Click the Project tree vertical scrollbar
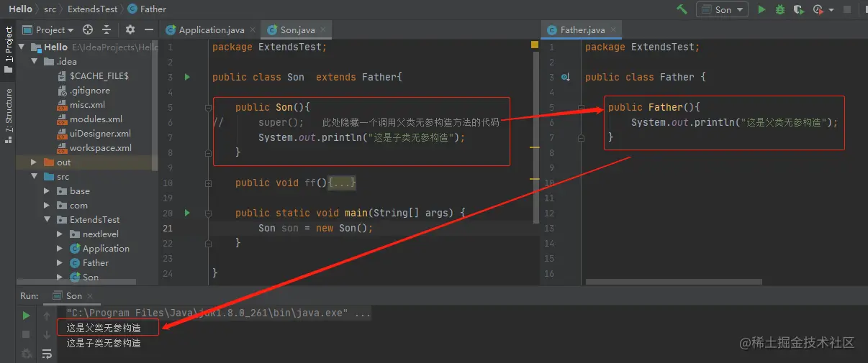The width and height of the screenshot is (868, 363). point(155,105)
